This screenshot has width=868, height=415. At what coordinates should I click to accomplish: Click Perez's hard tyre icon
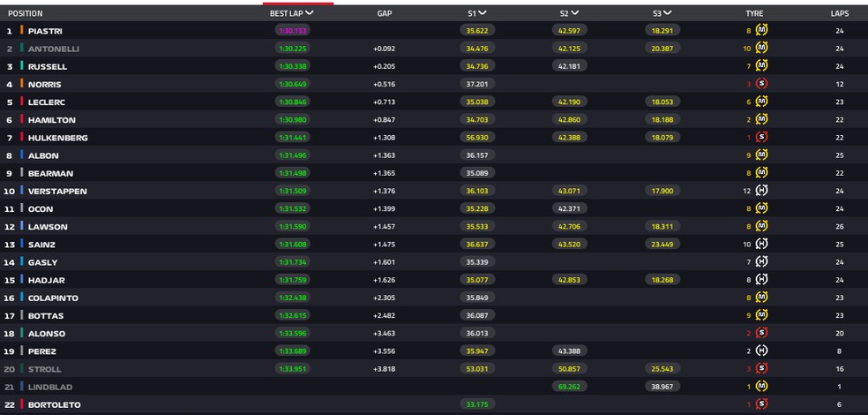click(x=762, y=351)
